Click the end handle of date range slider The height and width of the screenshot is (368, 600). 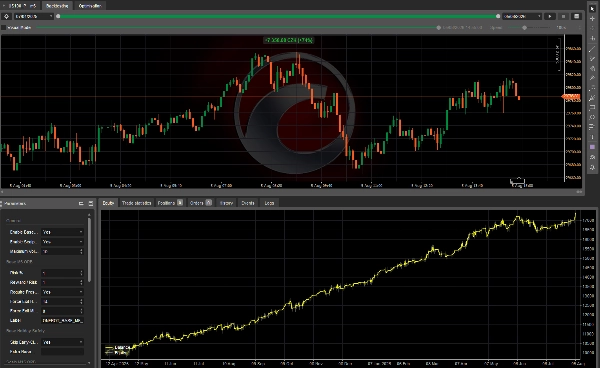[x=498, y=16]
